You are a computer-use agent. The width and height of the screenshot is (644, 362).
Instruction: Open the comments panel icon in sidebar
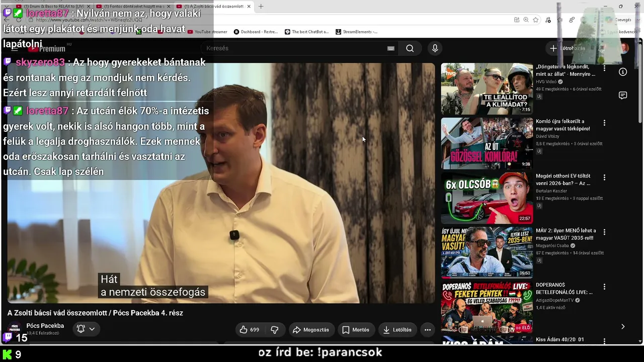click(x=623, y=96)
